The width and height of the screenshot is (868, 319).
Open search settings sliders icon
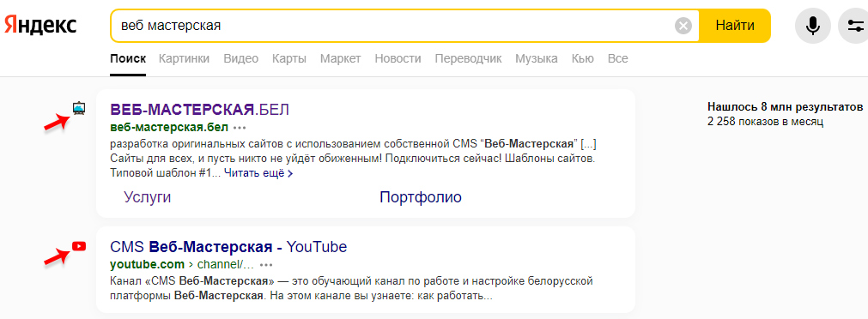855,26
